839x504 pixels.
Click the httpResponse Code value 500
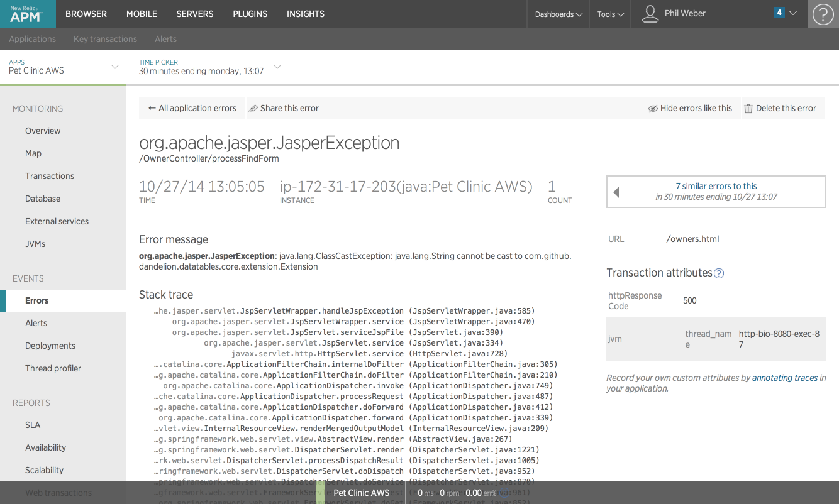click(690, 300)
